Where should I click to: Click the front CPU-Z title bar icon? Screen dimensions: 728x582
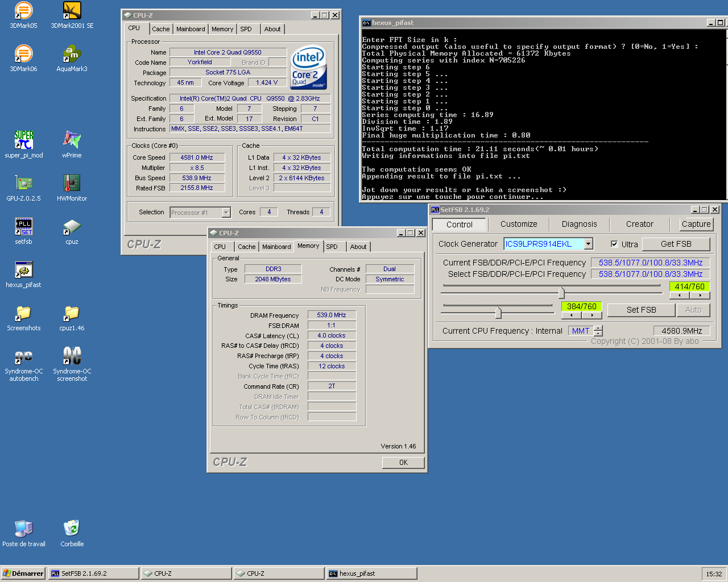[214, 233]
